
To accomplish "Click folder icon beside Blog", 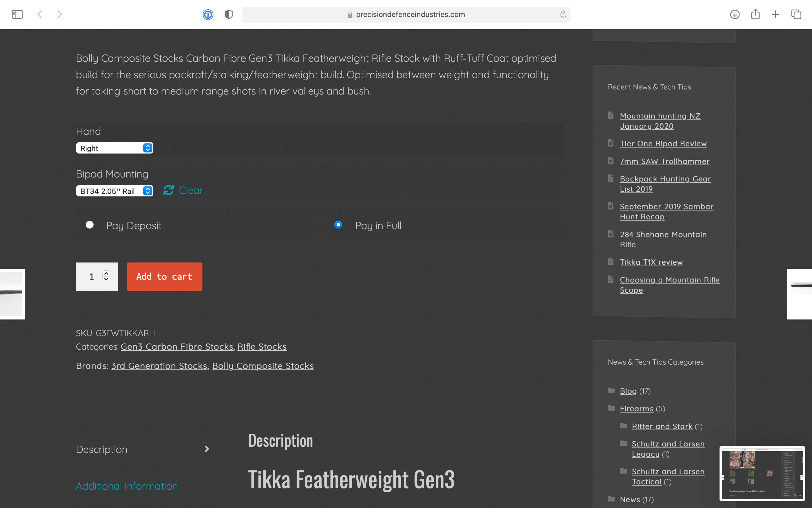I will pos(611,390).
